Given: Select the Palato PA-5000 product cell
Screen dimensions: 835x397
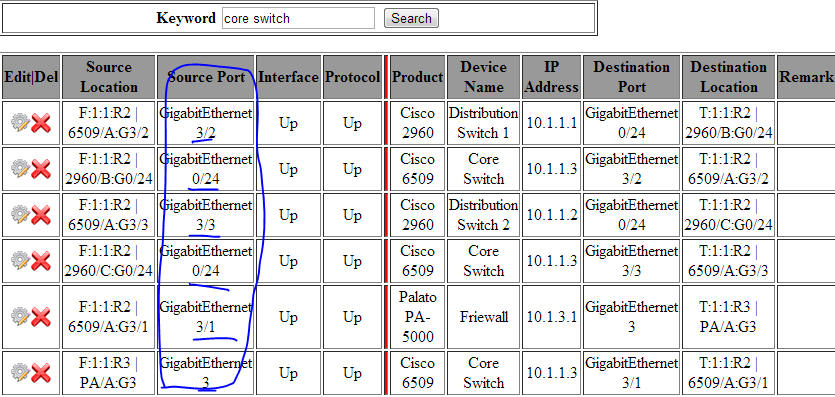Looking at the screenshot, I should pyautogui.click(x=418, y=317).
